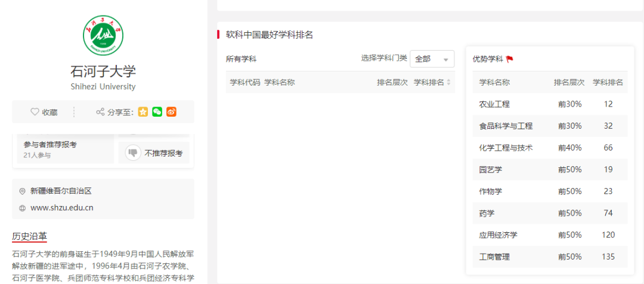Click the heart favorite icon
The height and width of the screenshot is (284, 644).
click(x=35, y=112)
